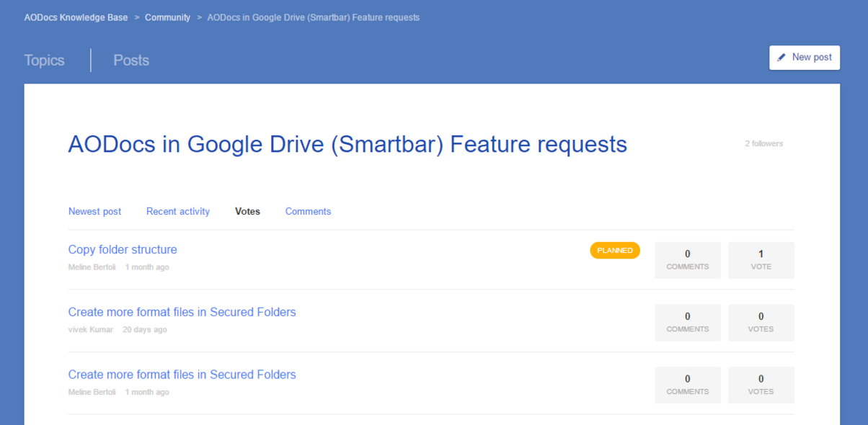
Task: Click the orange PLANNED status badge
Action: click(x=615, y=251)
